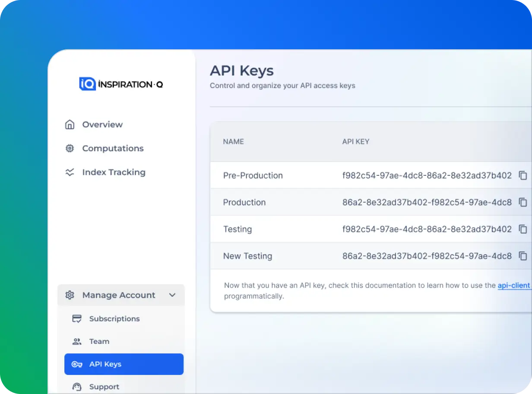Select the Testing key name
This screenshot has width=532, height=394.
237,229
